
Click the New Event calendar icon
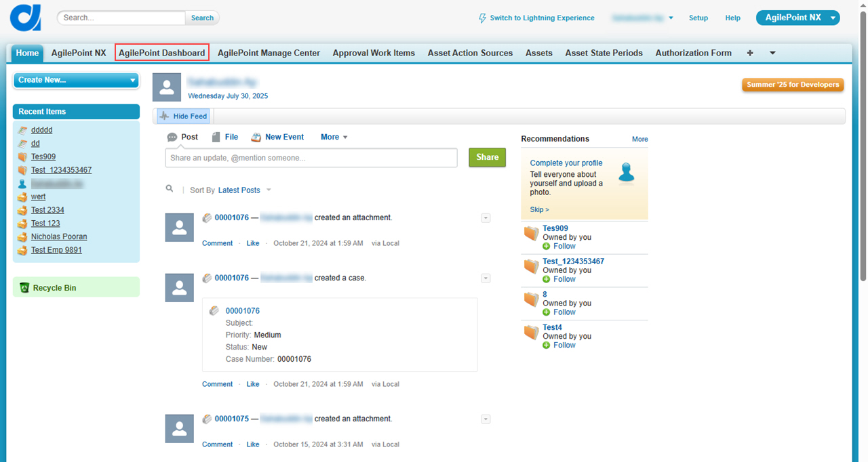pyautogui.click(x=256, y=137)
